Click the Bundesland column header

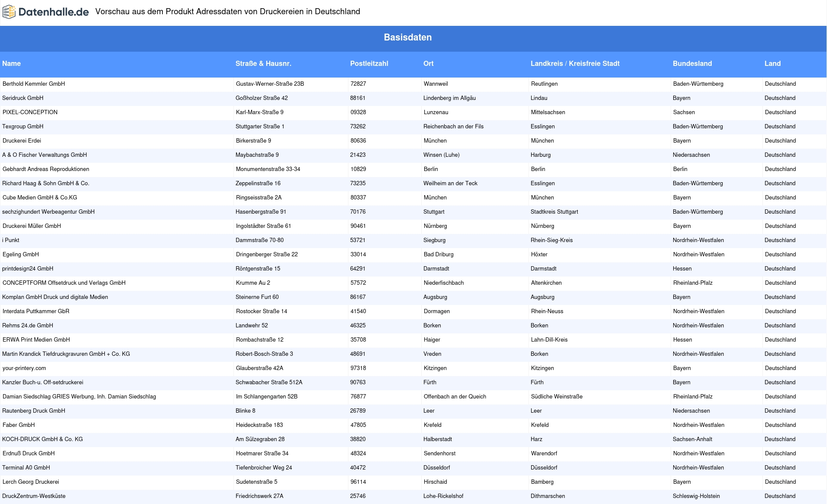coord(692,64)
